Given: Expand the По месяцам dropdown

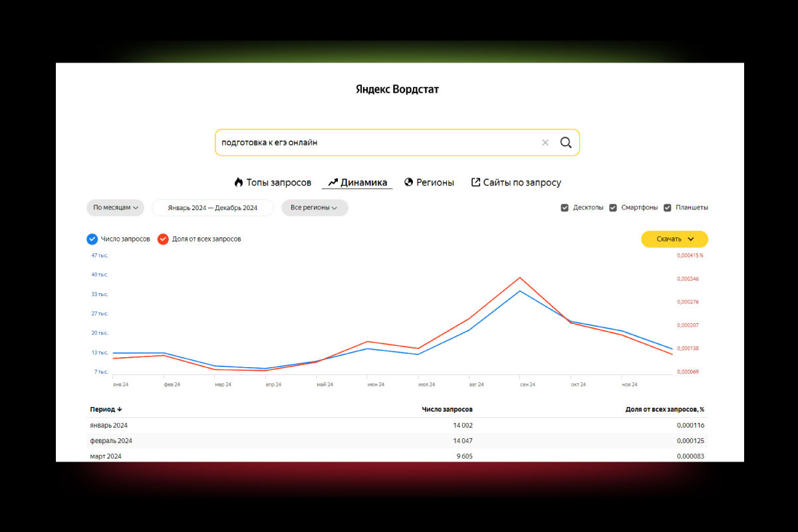Looking at the screenshot, I should point(116,207).
